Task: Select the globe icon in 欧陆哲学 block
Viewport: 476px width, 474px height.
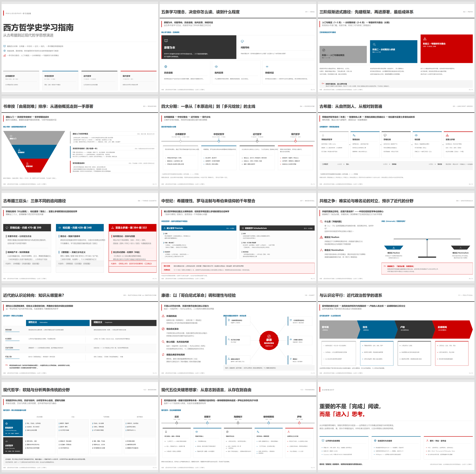Action: (7, 424)
